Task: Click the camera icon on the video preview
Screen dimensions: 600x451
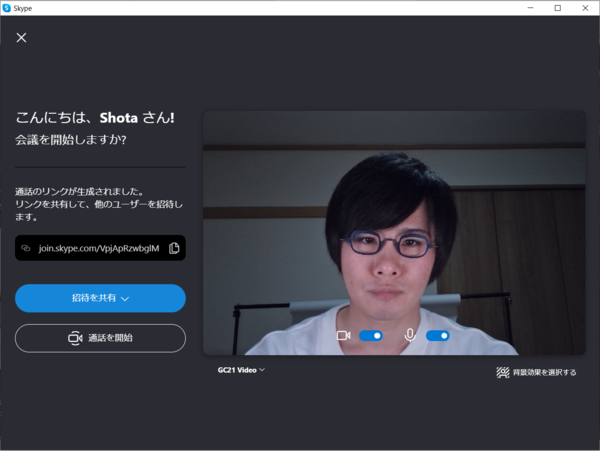Action: [343, 335]
